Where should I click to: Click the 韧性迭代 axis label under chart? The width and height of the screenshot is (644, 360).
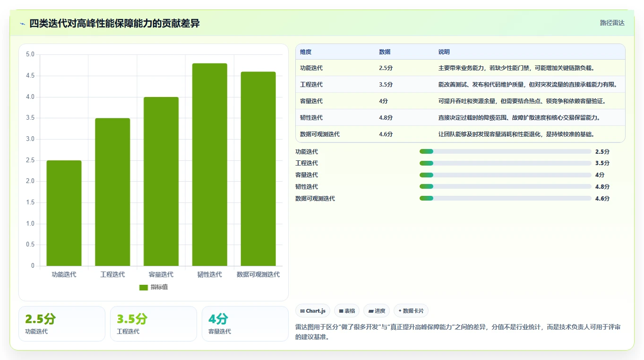point(210,274)
